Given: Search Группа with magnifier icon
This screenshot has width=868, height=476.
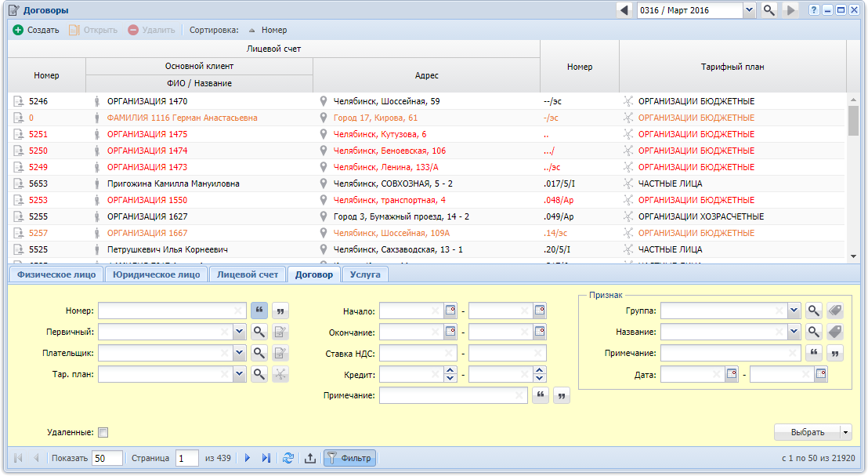Looking at the screenshot, I should pyautogui.click(x=813, y=311).
